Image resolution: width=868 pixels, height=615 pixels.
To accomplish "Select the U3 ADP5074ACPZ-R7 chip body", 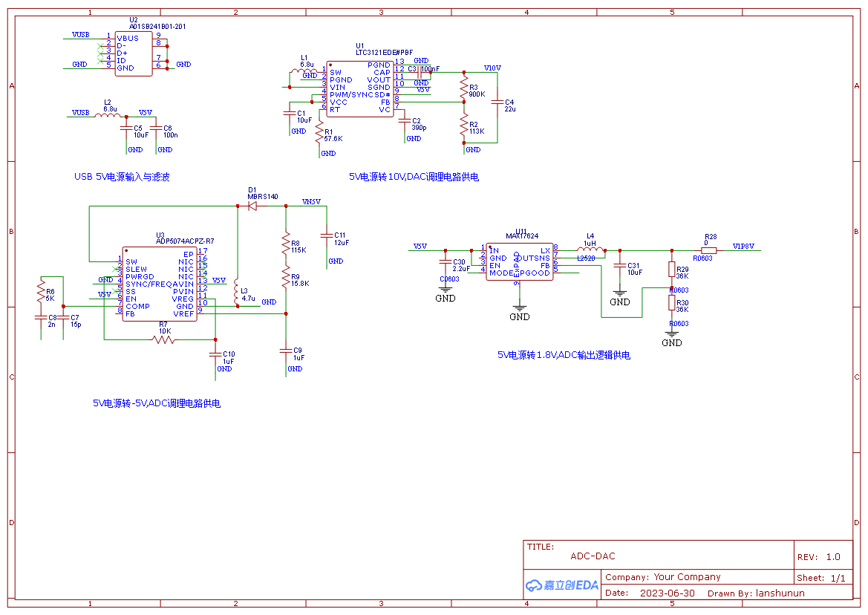I will 160,284.
